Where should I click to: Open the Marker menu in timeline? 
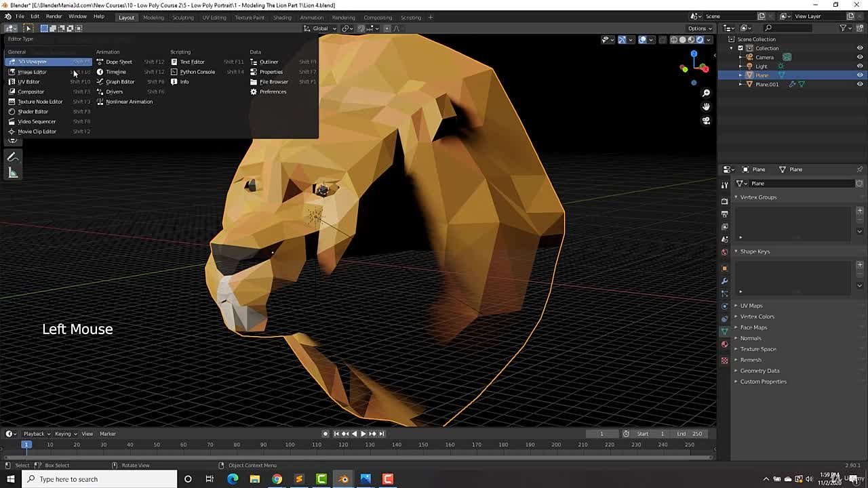pos(108,434)
